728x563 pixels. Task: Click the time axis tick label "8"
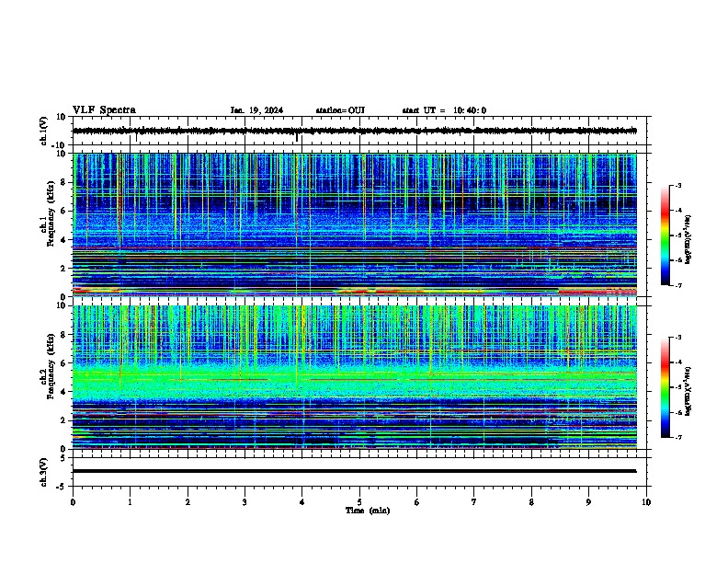pos(531,502)
